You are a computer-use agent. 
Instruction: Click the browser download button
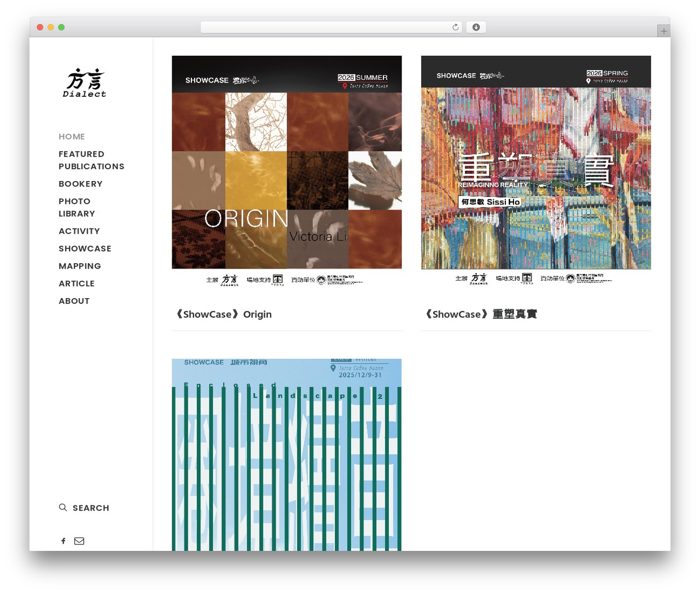pos(476,27)
